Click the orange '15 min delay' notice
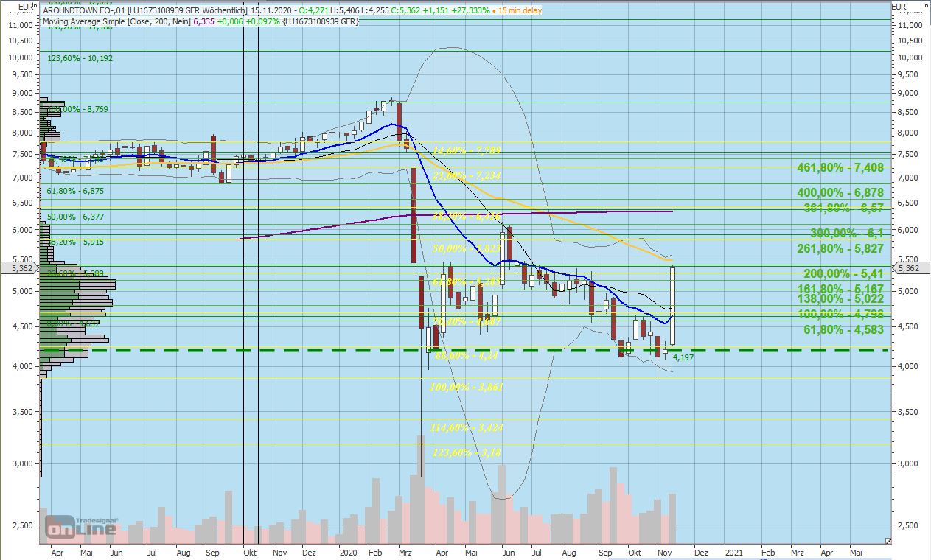931x560 pixels. click(x=521, y=10)
